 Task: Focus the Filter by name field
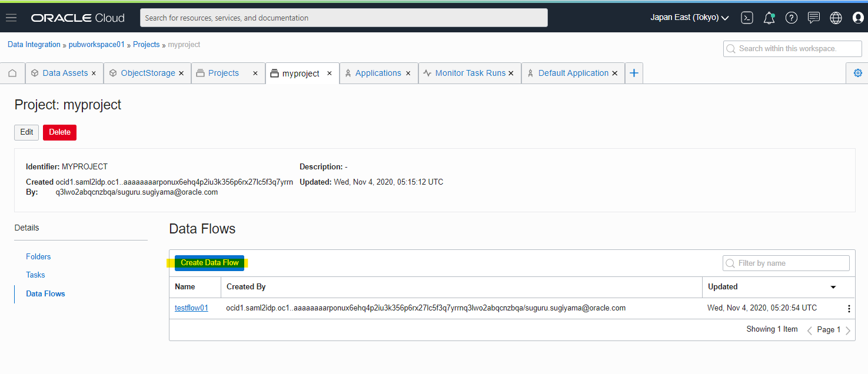[786, 263]
